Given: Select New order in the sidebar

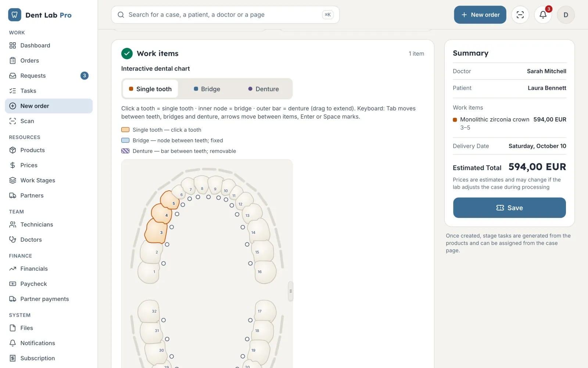Looking at the screenshot, I should point(49,106).
